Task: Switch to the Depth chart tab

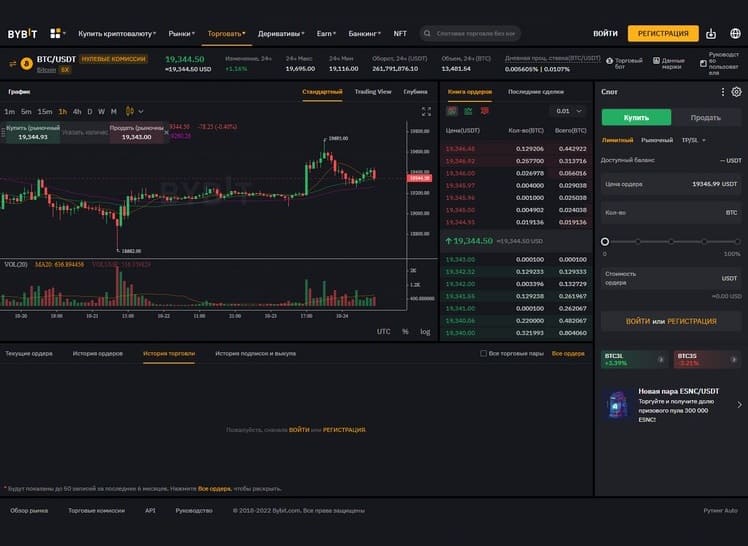Action: pos(415,92)
